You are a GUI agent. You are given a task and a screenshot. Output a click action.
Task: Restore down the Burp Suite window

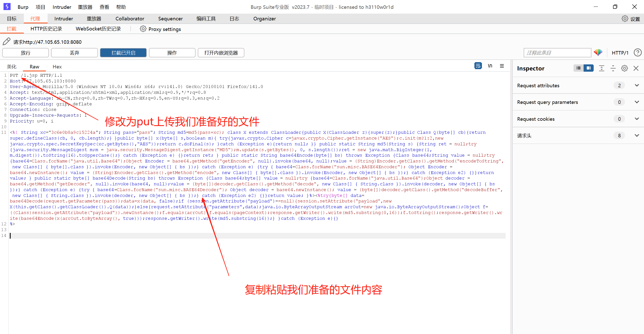click(615, 7)
